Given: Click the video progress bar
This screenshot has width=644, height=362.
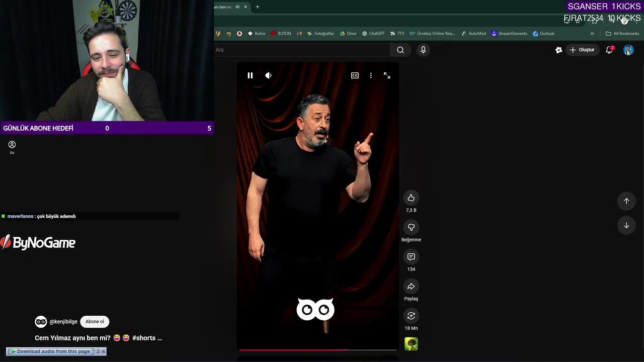Looking at the screenshot, I should pos(317,349).
